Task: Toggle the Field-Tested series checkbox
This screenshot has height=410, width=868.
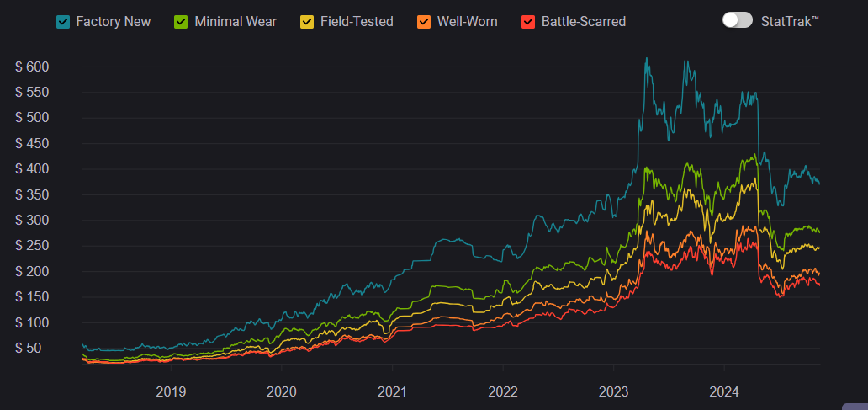Action: tap(308, 21)
